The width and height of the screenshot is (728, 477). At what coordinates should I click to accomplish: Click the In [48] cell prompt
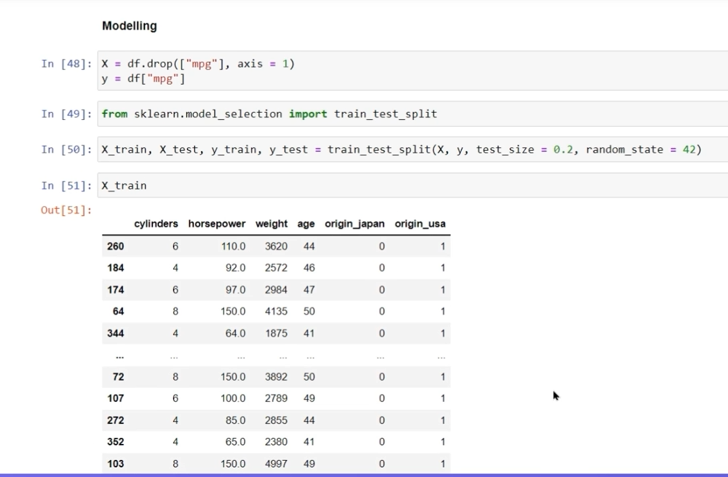(x=66, y=64)
